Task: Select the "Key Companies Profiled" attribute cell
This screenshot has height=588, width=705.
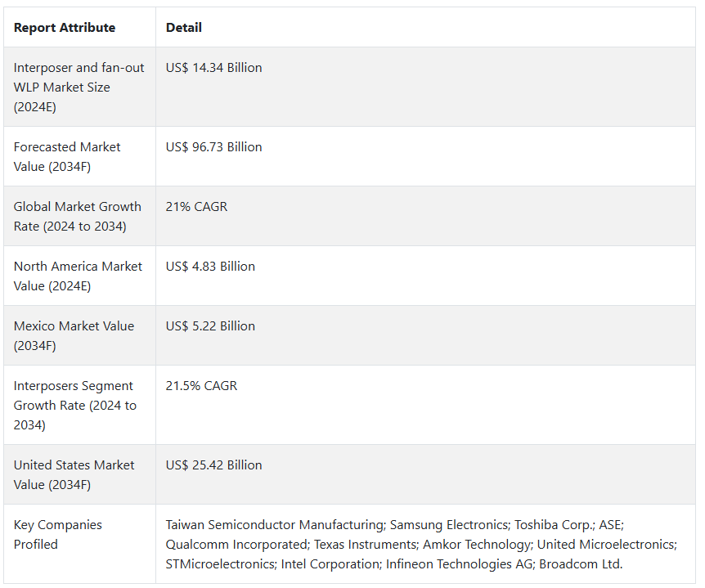Action: [57, 534]
